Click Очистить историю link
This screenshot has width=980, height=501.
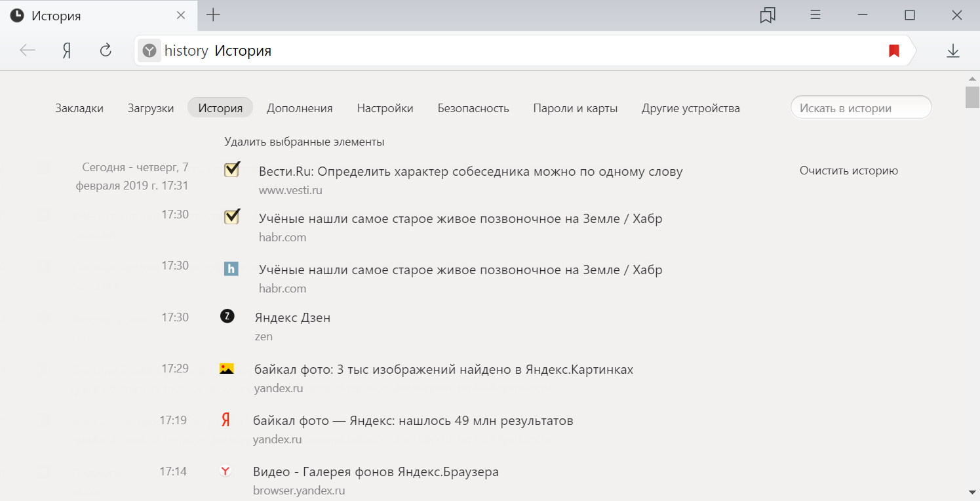pos(849,170)
